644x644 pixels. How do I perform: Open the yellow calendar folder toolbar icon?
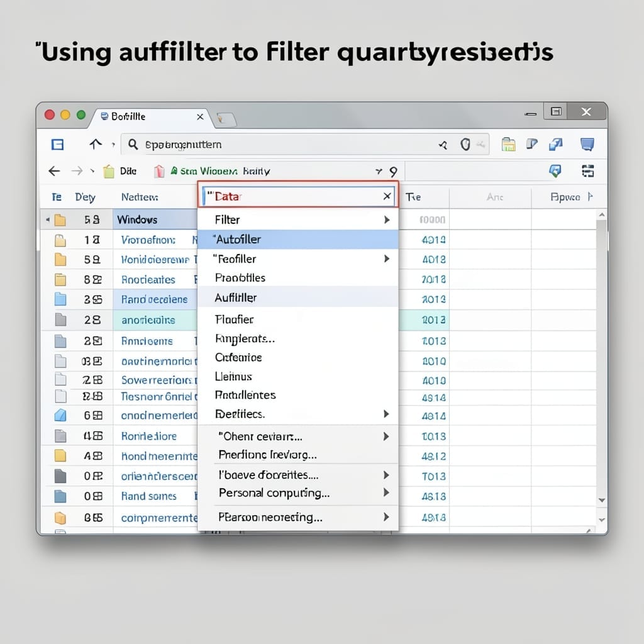[508, 144]
